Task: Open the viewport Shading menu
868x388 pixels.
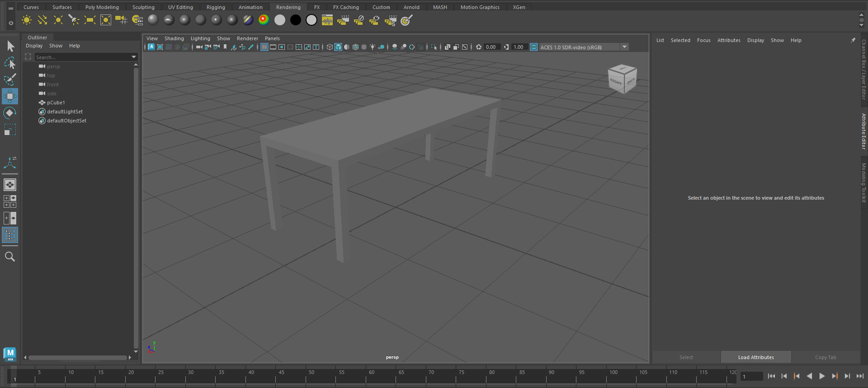Action: pyautogui.click(x=174, y=38)
